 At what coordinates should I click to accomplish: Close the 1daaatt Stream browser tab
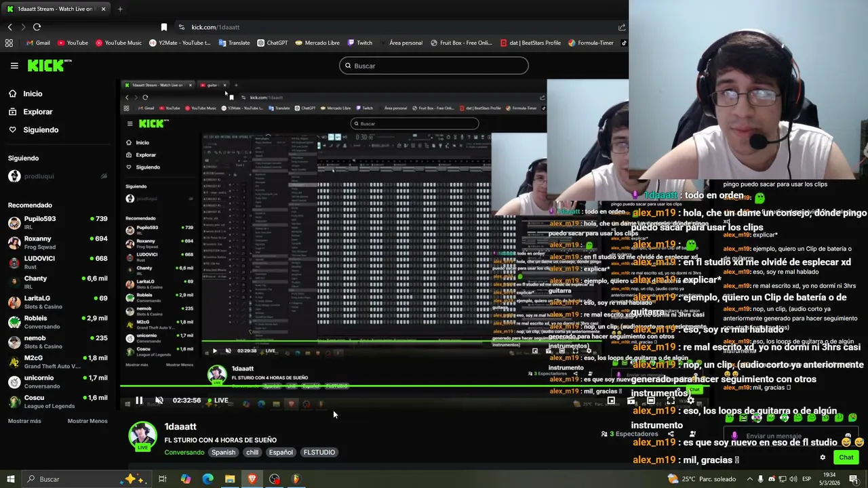(x=103, y=9)
